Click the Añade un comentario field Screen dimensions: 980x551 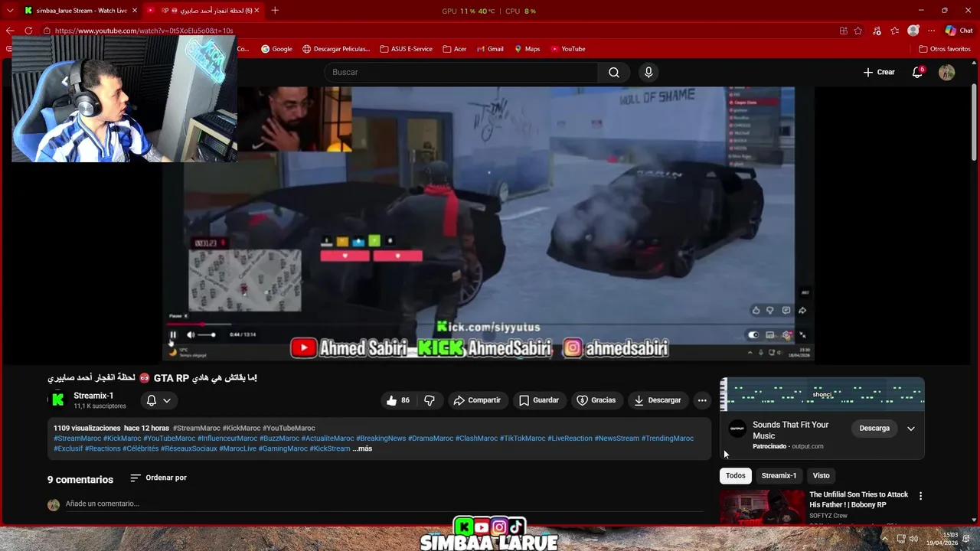coord(383,504)
